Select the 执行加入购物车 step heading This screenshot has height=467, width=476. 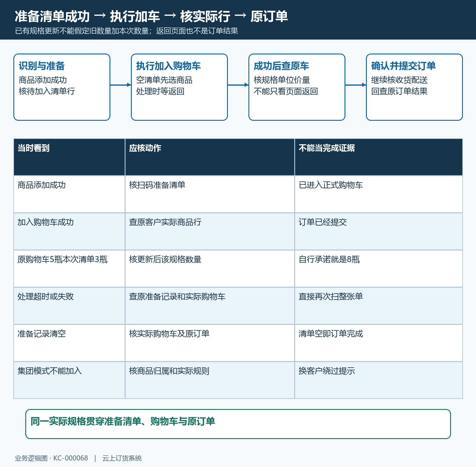pos(168,66)
